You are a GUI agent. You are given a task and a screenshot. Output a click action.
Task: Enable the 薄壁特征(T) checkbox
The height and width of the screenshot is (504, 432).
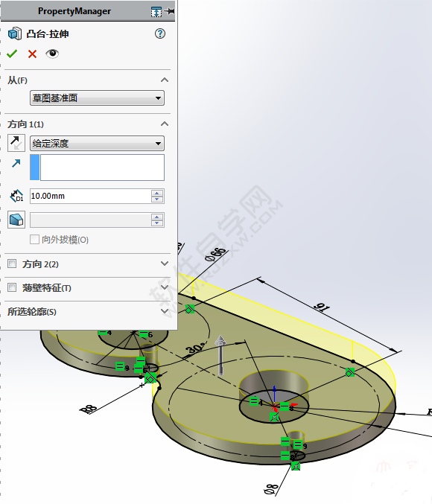pos(12,287)
